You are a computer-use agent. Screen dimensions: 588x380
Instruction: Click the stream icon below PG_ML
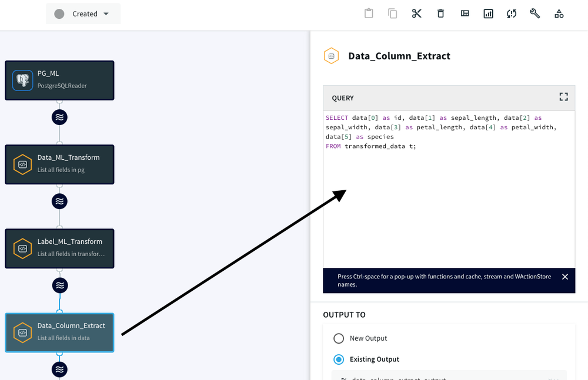[x=59, y=117]
